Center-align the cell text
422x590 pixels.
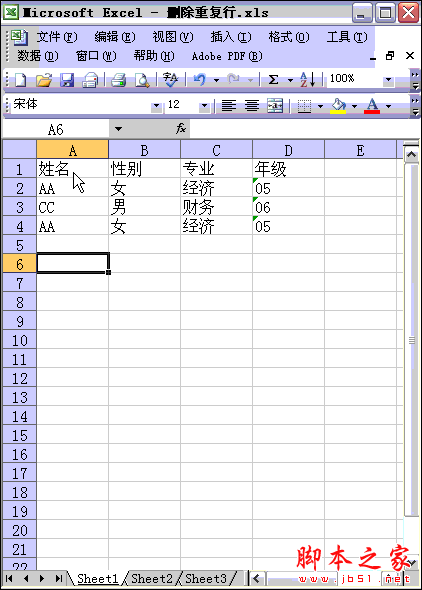252,106
